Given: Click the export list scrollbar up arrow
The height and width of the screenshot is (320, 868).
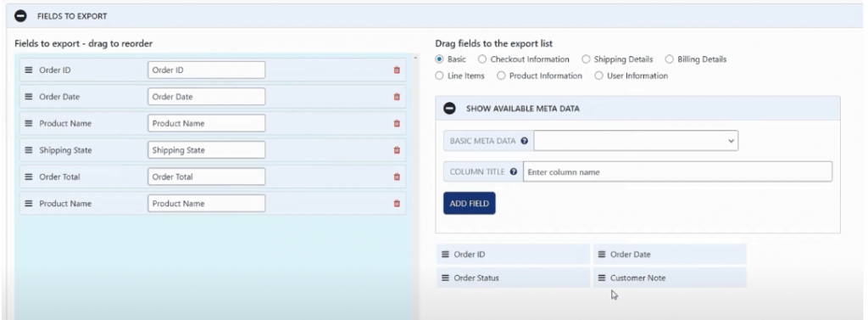Looking at the screenshot, I should click(x=415, y=58).
